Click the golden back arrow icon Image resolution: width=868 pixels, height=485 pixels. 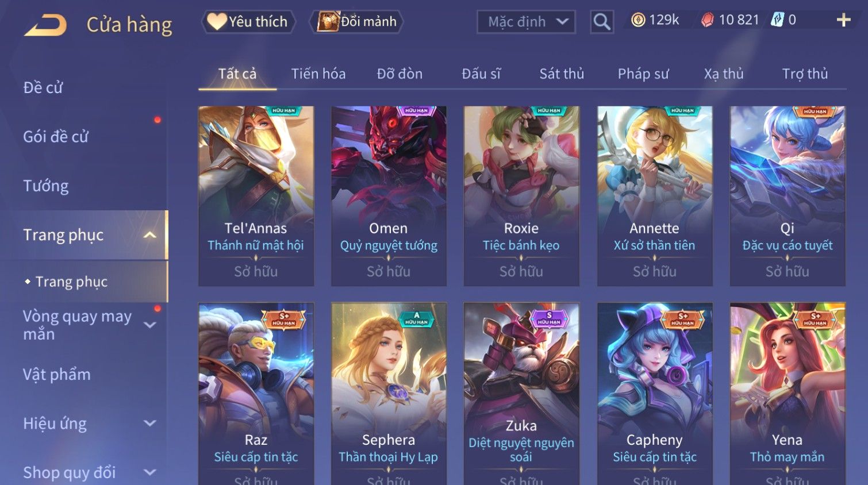(x=45, y=25)
